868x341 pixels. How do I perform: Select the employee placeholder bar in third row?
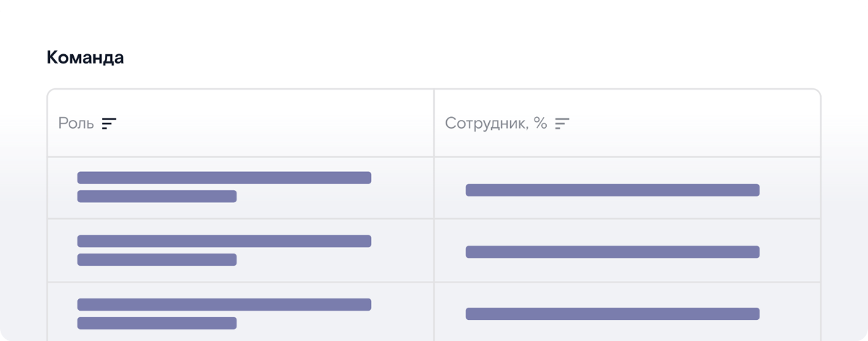click(x=612, y=314)
